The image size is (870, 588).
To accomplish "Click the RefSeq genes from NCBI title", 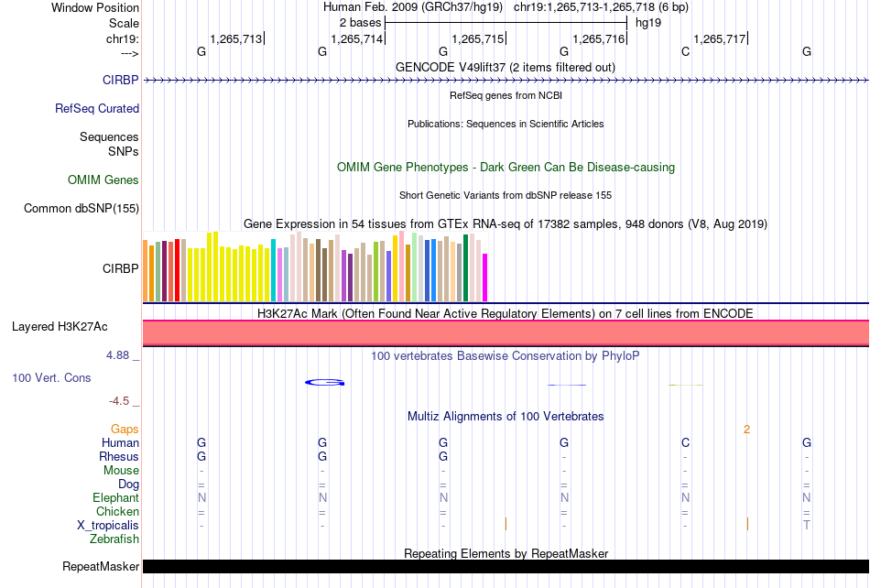I will [x=506, y=95].
